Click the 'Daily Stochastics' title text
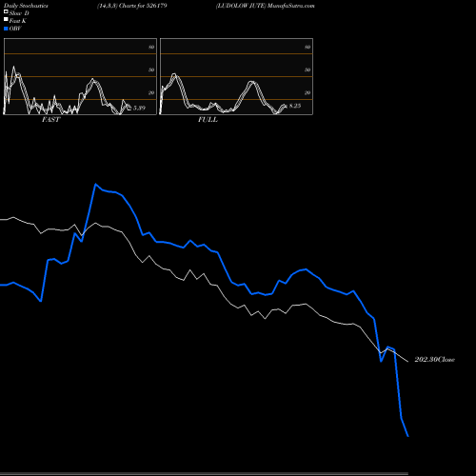 coord(26,6)
